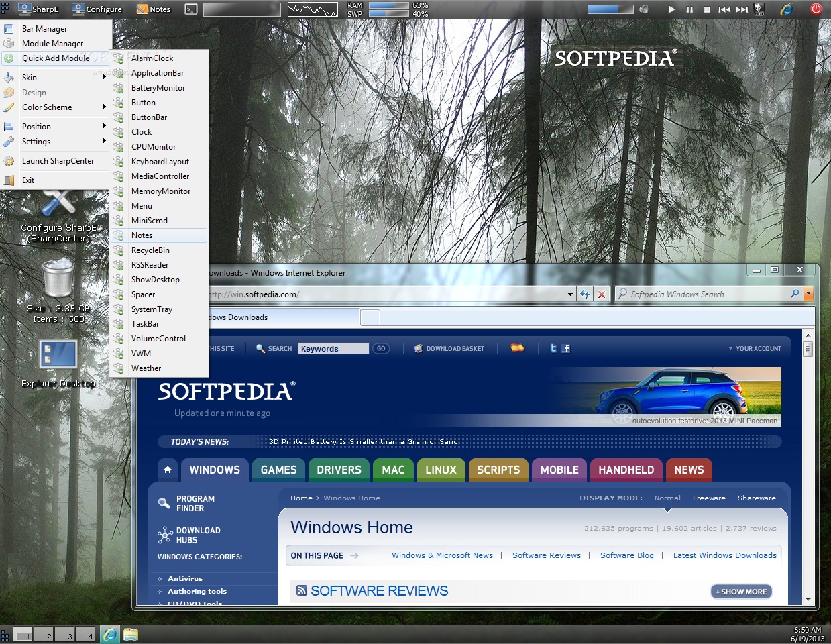Mute sound with the speaker icon
This screenshot has width=831, height=644.
click(644, 9)
